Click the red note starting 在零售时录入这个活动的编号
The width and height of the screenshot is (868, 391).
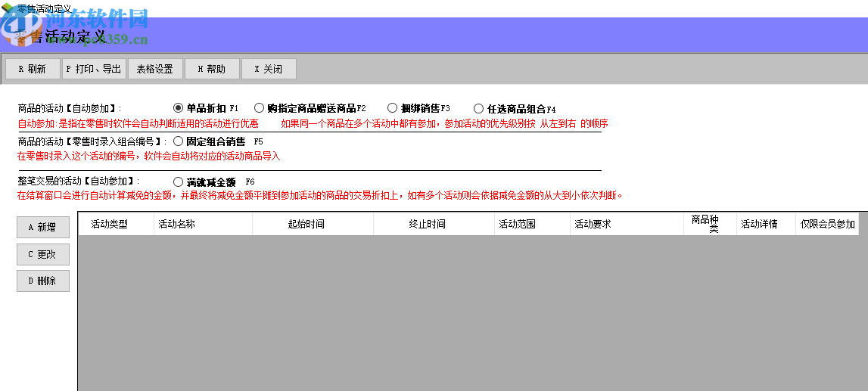point(149,157)
